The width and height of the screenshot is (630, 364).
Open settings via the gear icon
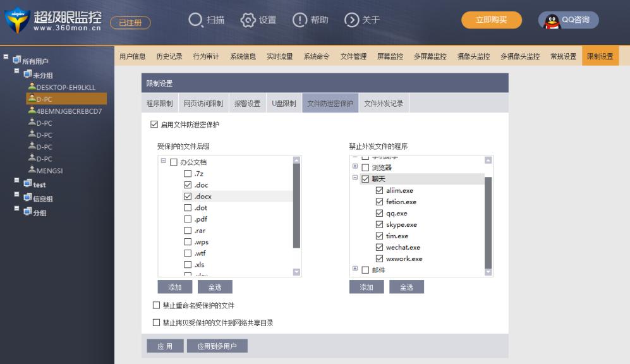249,20
